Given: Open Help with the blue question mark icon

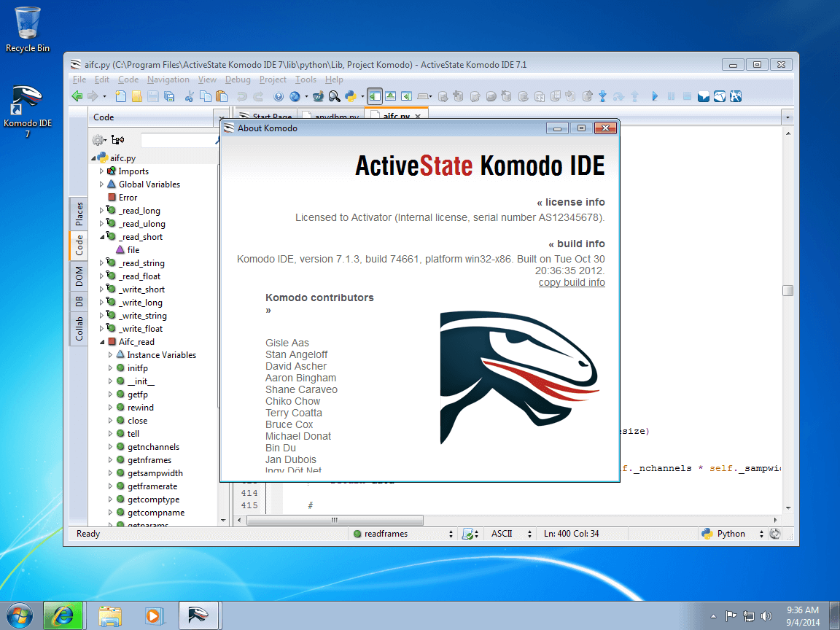Looking at the screenshot, I should point(279,96).
